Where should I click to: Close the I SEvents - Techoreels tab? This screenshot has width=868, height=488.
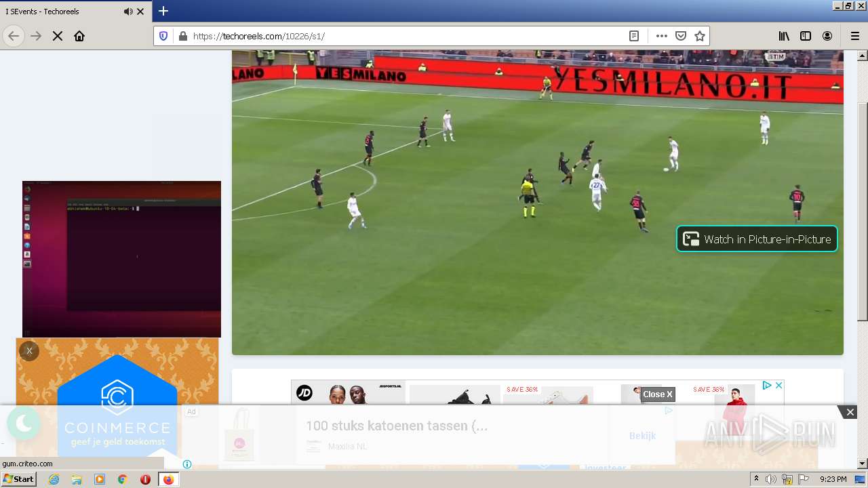click(x=140, y=12)
